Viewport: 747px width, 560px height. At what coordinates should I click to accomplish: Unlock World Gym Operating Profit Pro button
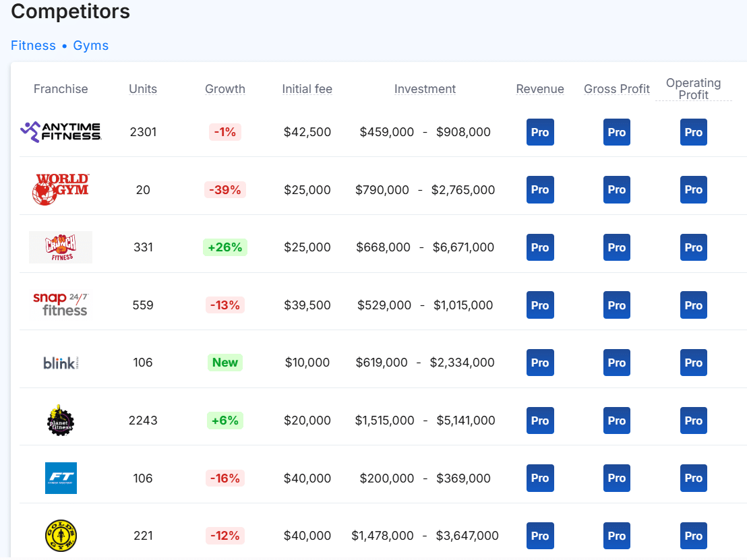click(693, 189)
